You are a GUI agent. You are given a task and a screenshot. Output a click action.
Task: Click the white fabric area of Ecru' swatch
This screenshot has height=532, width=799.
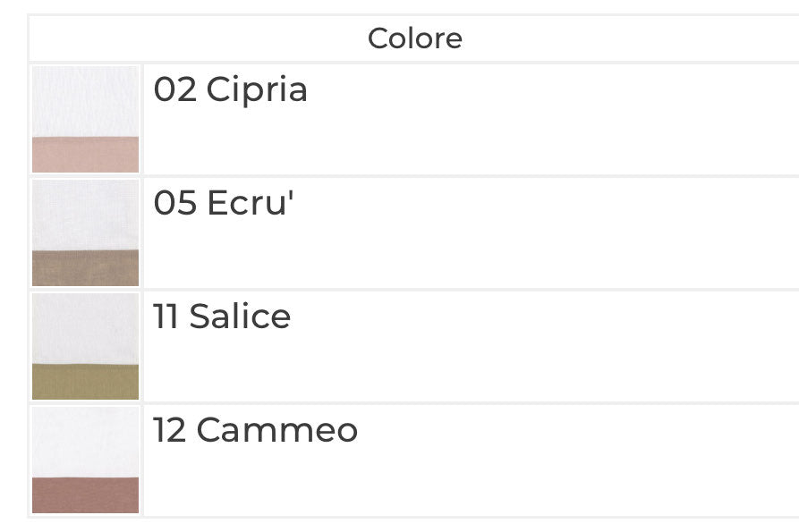pos(85,215)
